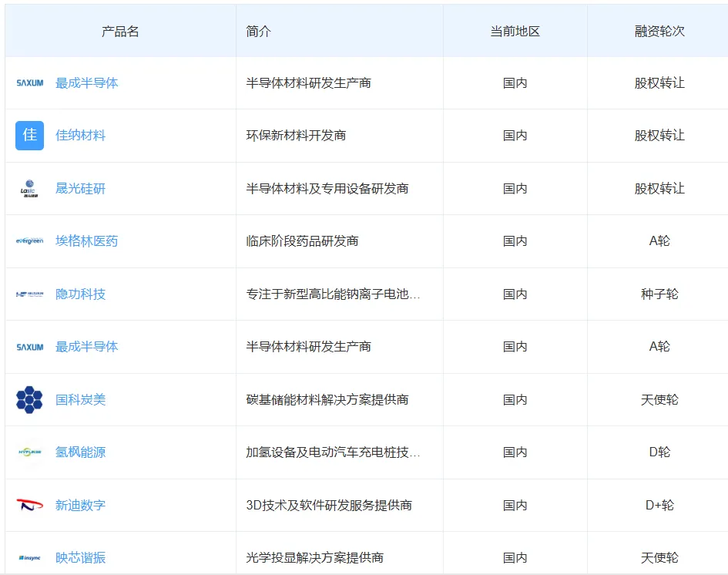Click the evergreen logo for 埃格林医药
Viewport: 728px width, 575px height.
[x=30, y=240]
